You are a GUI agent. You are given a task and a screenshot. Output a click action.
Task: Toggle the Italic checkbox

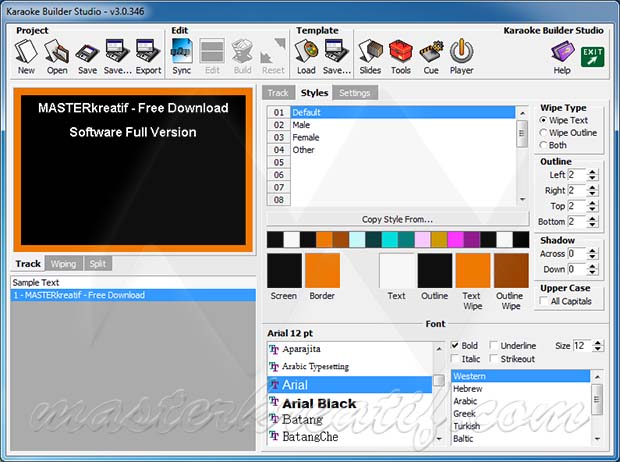click(455, 358)
